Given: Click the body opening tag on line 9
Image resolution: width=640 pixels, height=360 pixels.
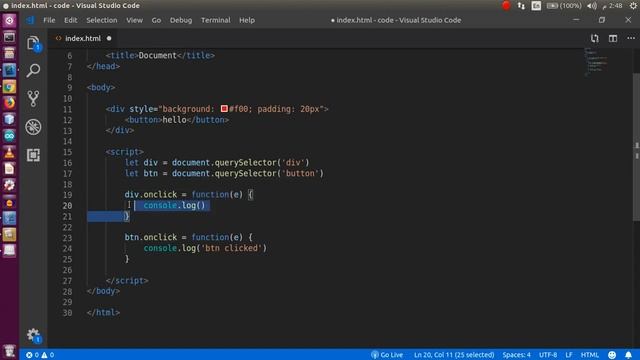Looking at the screenshot, I should (x=101, y=88).
